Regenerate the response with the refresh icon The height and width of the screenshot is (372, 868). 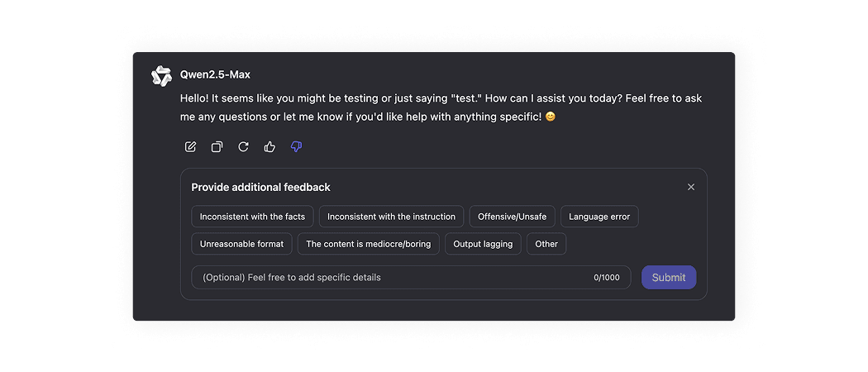243,147
